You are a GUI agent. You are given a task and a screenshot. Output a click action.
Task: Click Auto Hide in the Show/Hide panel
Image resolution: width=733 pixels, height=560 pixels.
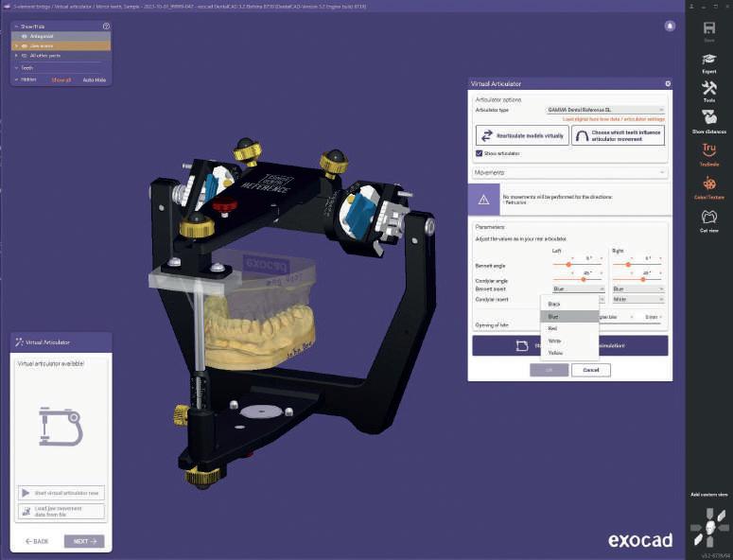95,80
